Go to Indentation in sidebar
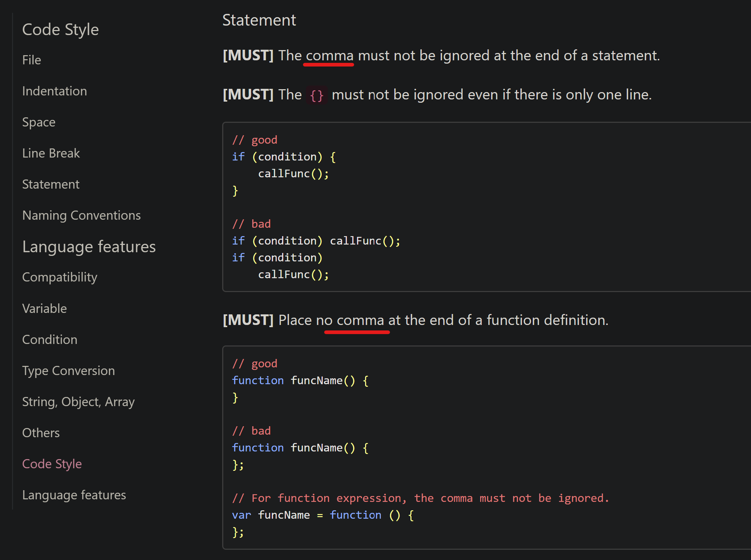Screen dimensions: 751x560 [54, 91]
